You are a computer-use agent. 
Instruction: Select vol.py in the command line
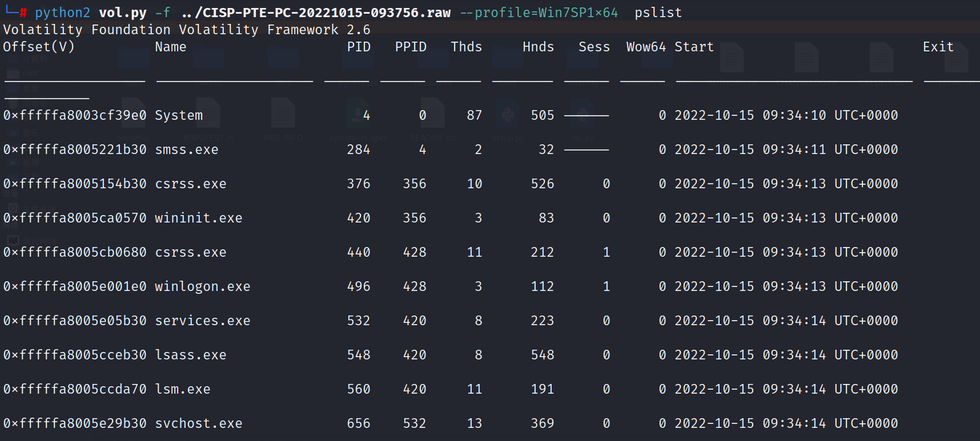point(123,13)
